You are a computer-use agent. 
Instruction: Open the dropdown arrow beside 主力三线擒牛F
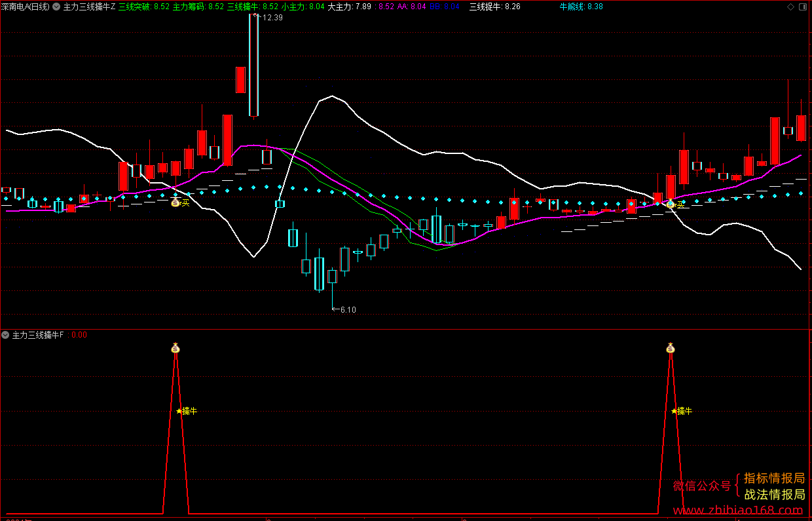[5, 335]
